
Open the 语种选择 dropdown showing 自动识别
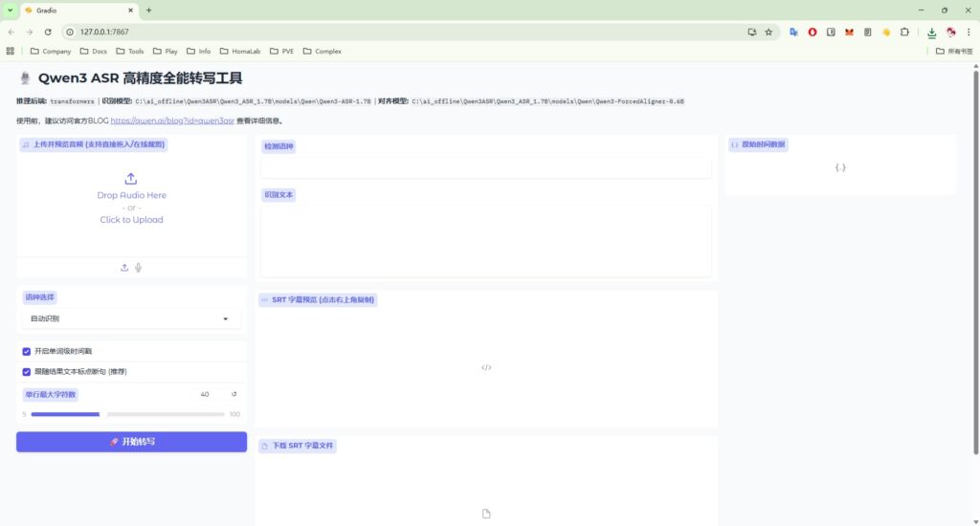(130, 318)
